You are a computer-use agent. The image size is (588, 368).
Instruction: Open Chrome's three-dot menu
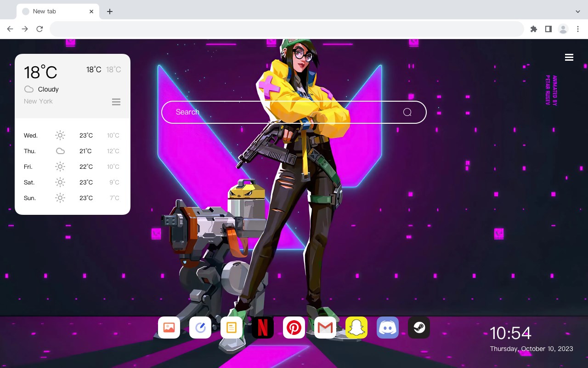click(578, 29)
